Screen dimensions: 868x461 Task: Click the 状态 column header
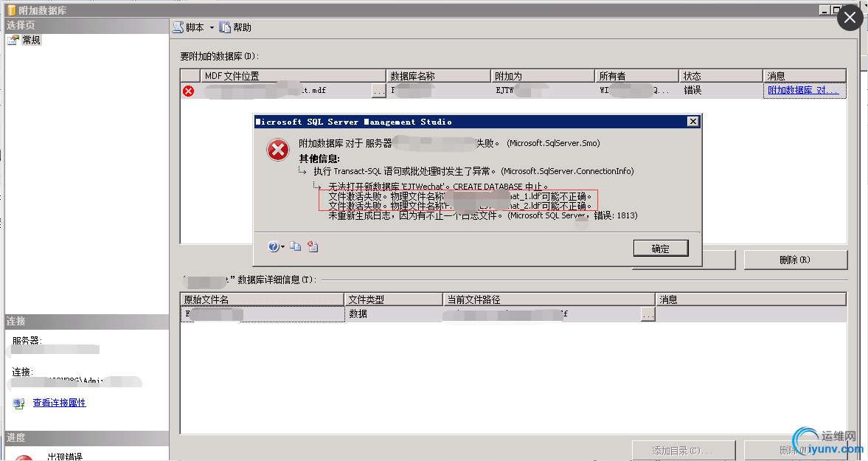click(721, 76)
